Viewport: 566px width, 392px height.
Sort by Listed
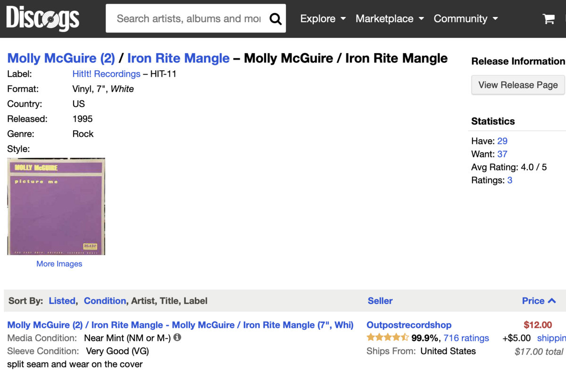click(62, 301)
